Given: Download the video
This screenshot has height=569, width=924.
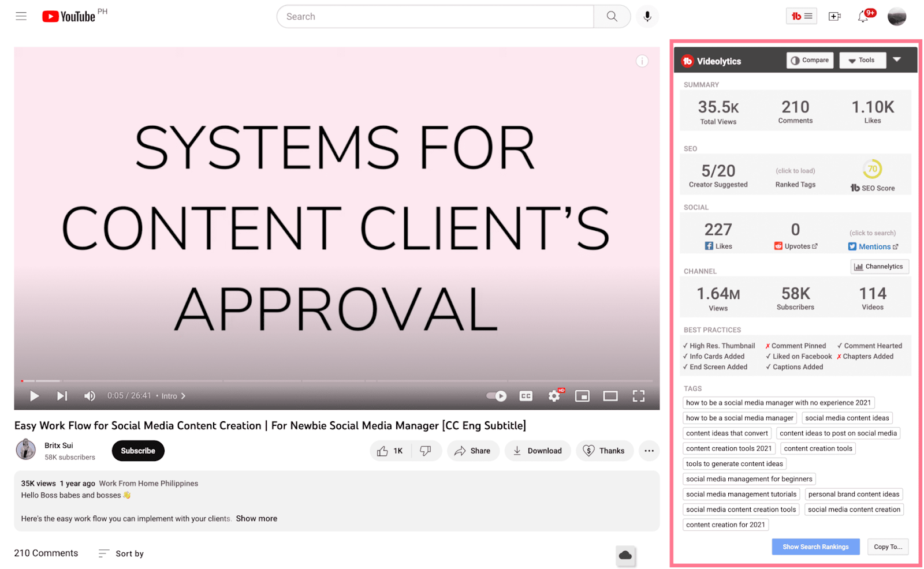Looking at the screenshot, I should click(x=537, y=451).
